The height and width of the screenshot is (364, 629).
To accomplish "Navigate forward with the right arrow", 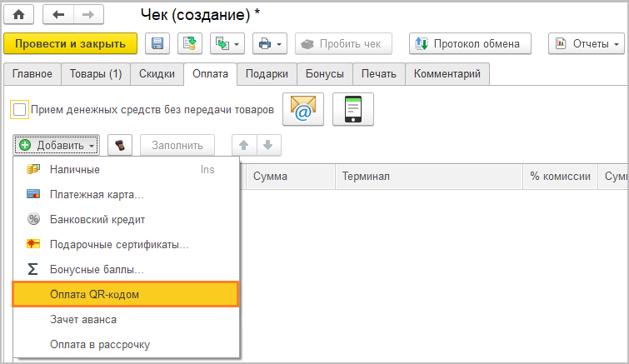I will 88,15.
